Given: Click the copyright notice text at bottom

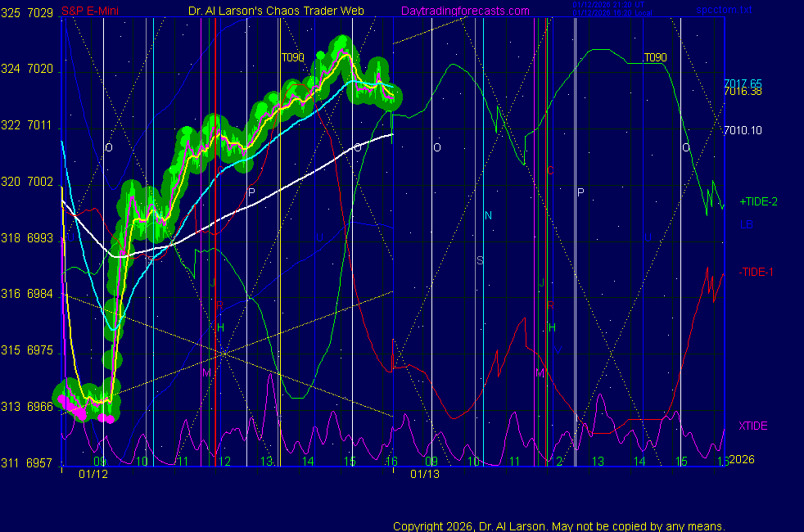Looking at the screenshot, I should click(x=558, y=526).
